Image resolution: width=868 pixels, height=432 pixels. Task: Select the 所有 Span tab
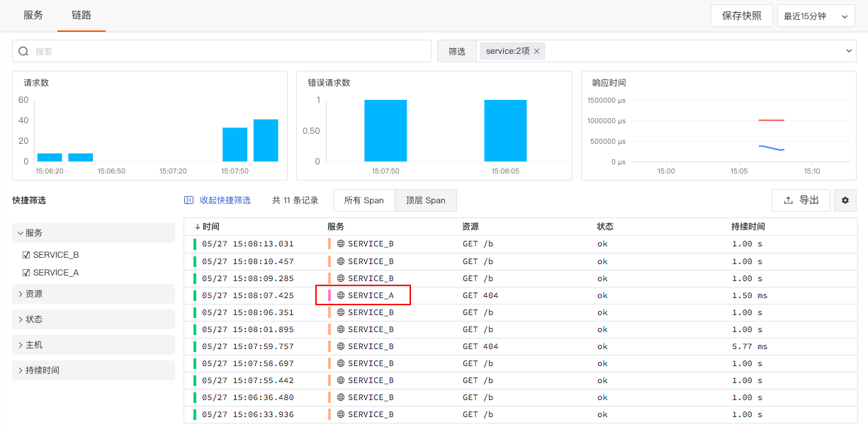click(x=364, y=200)
